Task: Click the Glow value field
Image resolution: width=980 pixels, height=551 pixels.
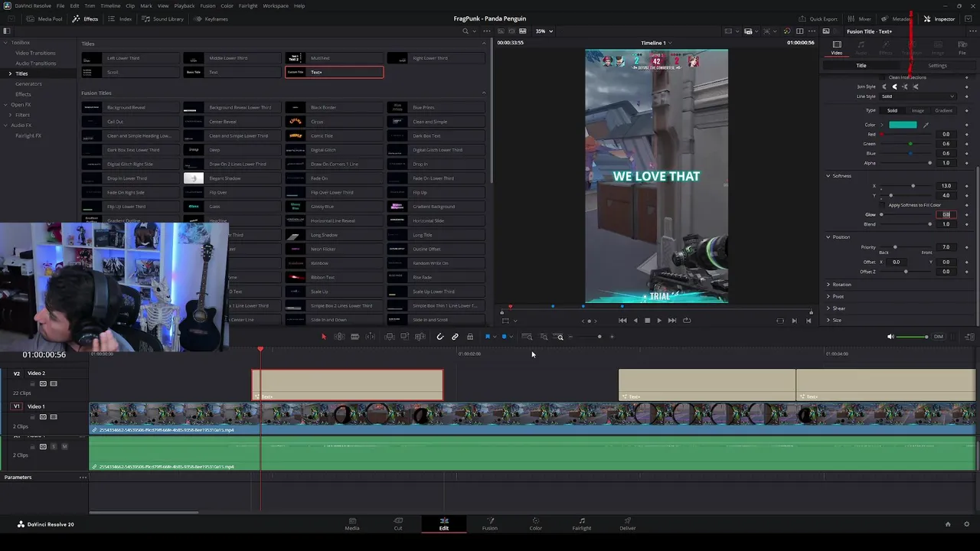Action: click(946, 215)
